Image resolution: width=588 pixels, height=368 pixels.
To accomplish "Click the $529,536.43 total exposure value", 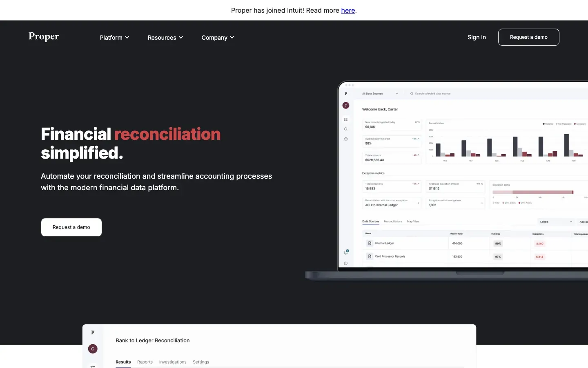I will (x=374, y=160).
